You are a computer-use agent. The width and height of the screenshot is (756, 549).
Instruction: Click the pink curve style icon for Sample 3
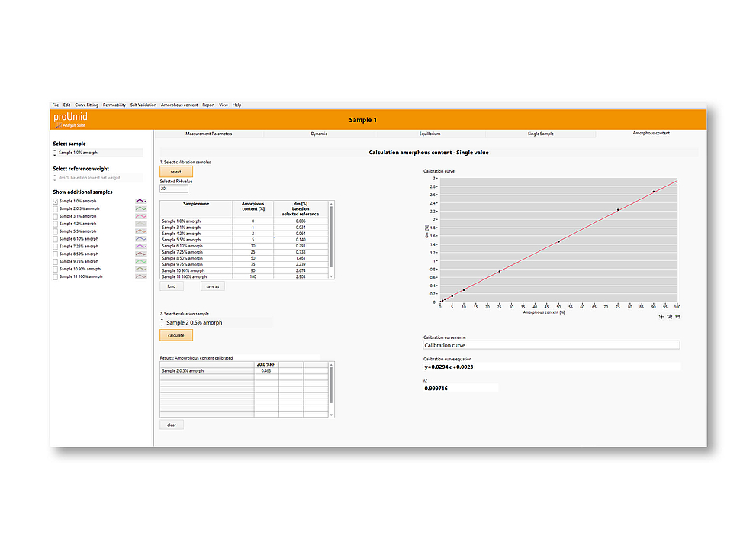coord(141,216)
